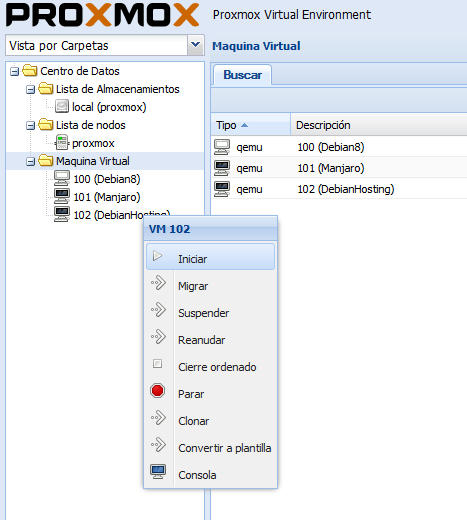467x520 pixels.
Task: Click the monitor icon next to Consola
Action: 158,472
